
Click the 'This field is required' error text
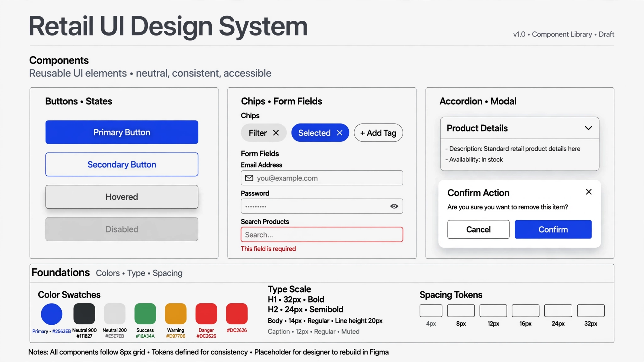tap(268, 249)
